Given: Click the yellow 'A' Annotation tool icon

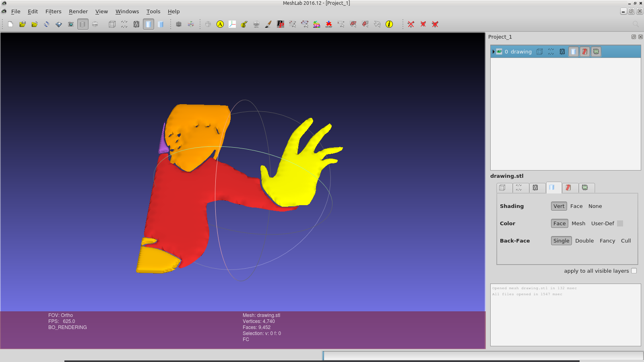Looking at the screenshot, I should tap(220, 24).
